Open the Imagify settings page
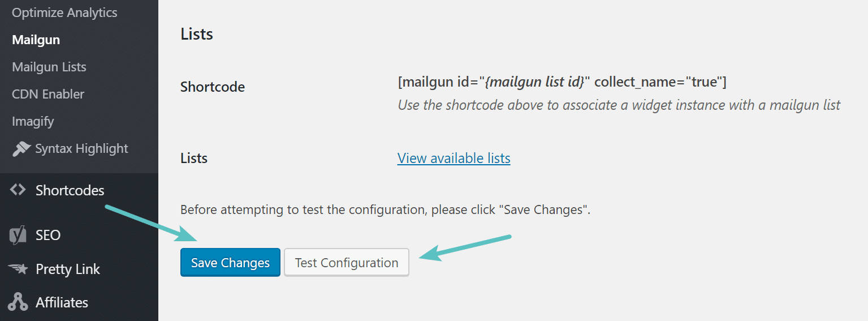This screenshot has width=868, height=321. [33, 121]
